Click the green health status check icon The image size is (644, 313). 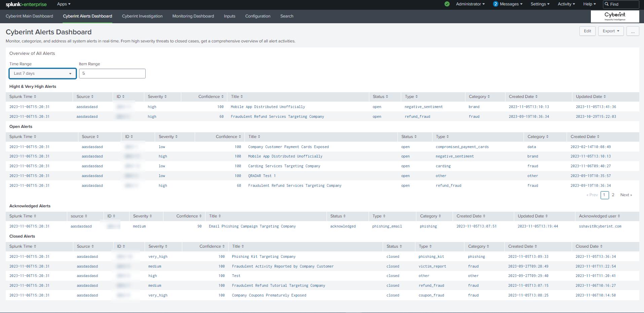click(447, 4)
